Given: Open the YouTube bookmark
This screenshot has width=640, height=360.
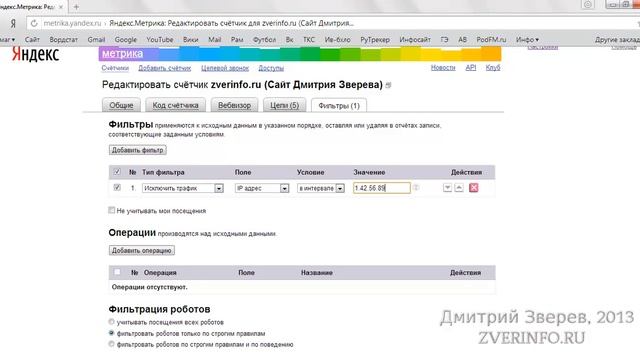Looking at the screenshot, I should (160, 40).
